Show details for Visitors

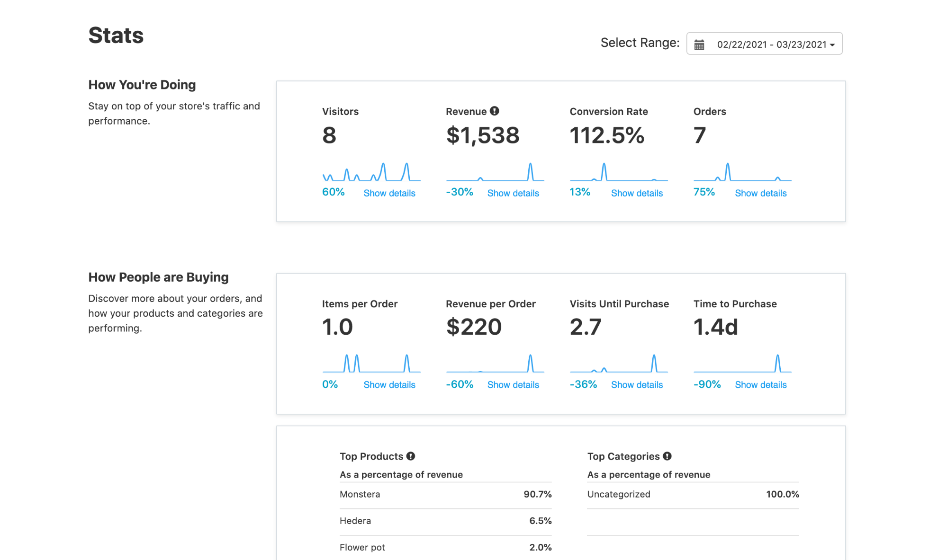[389, 193]
